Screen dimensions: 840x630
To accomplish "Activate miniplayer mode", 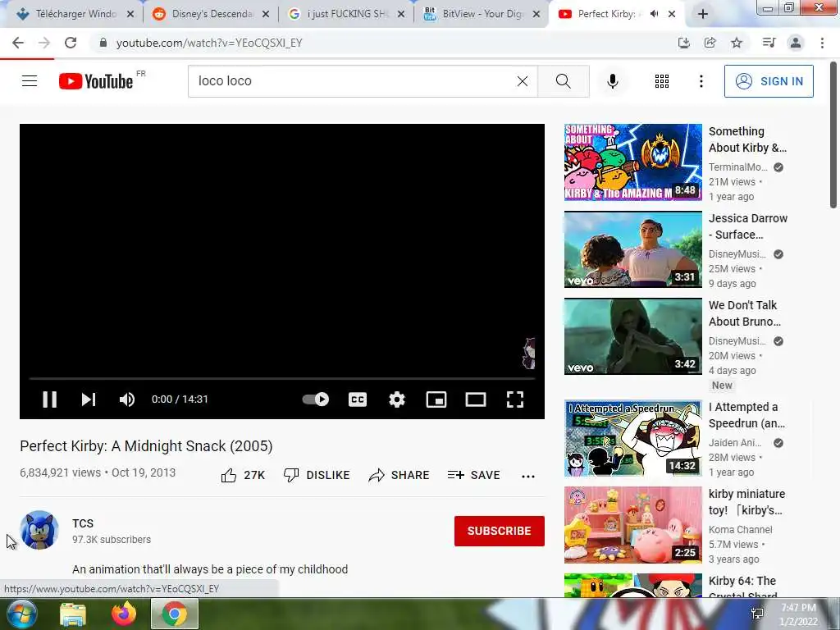I will point(436,399).
